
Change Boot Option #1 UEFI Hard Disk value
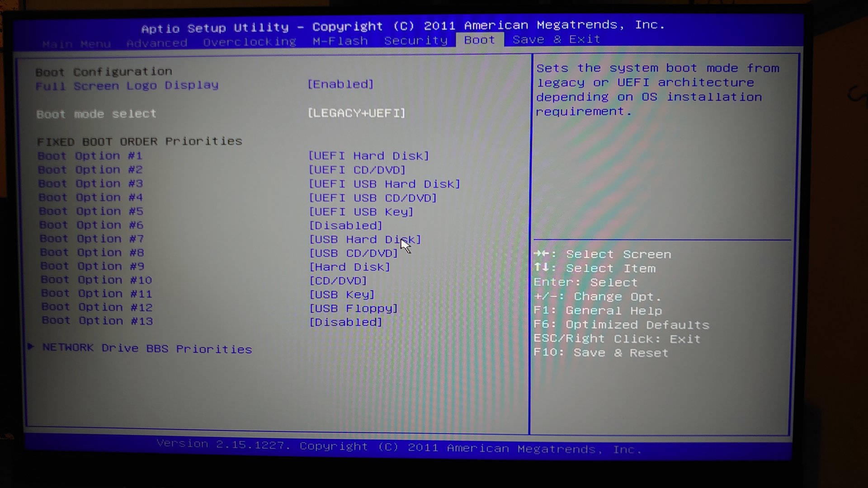[x=368, y=156]
